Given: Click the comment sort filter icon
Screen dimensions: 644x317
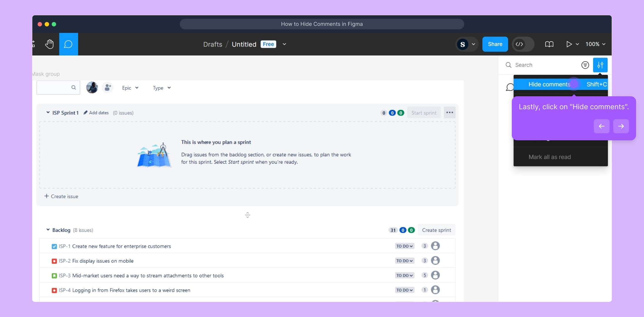Looking at the screenshot, I should pyautogui.click(x=585, y=65).
